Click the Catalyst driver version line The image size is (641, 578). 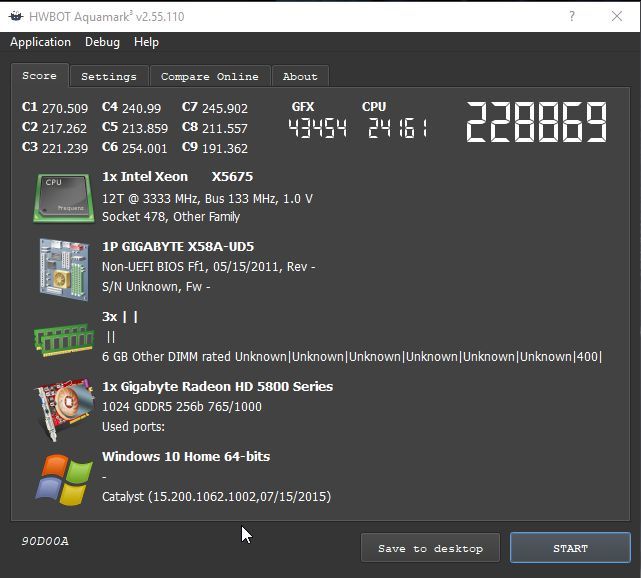(x=217, y=497)
